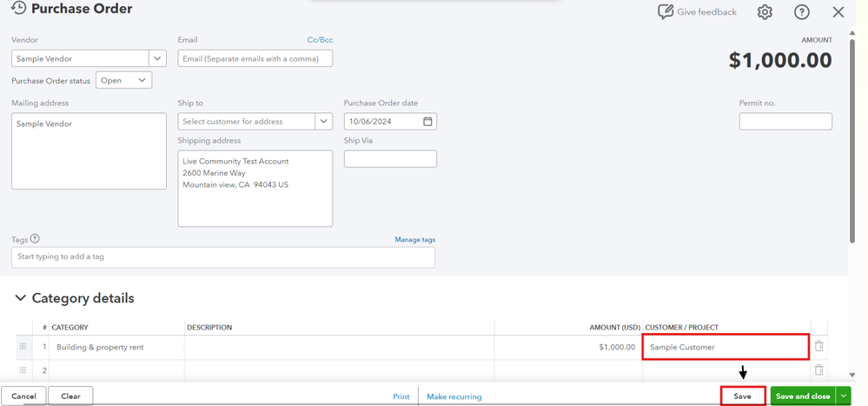The height and width of the screenshot is (406, 868).
Task: Collapse the Category details section
Action: 21,298
